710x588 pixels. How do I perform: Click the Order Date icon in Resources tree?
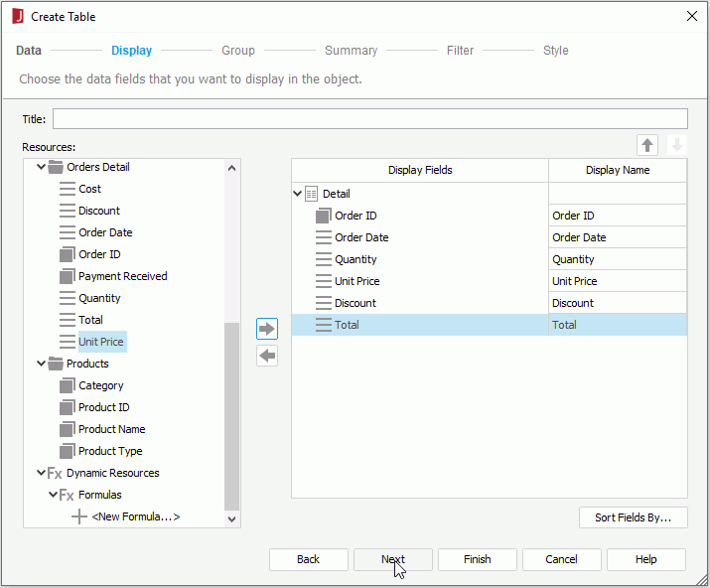(x=68, y=232)
